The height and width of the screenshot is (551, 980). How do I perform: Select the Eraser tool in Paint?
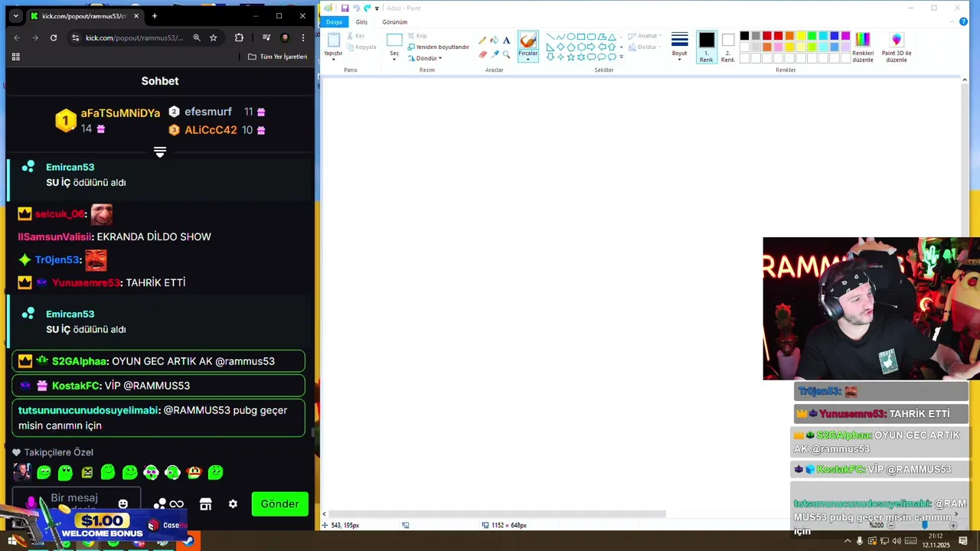tap(482, 54)
